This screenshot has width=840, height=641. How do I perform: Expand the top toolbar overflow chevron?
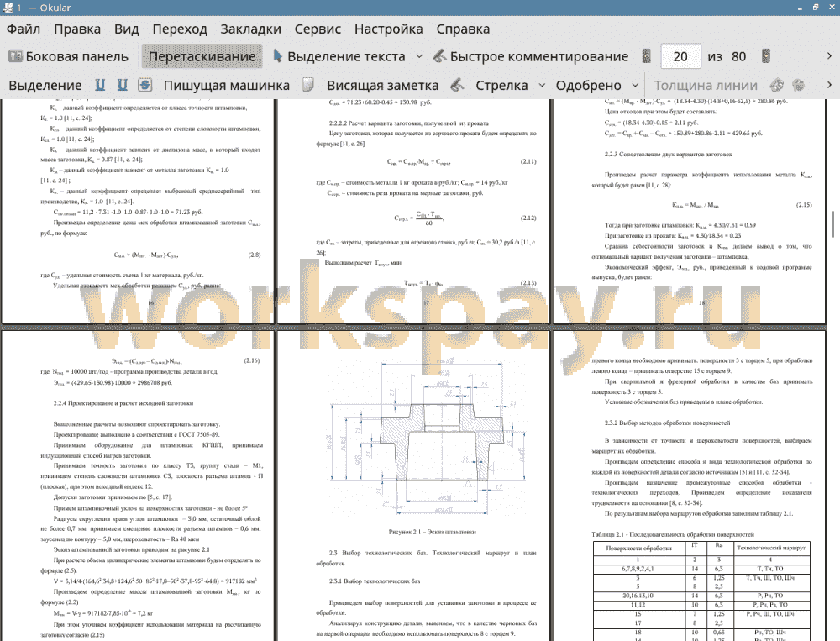(x=829, y=56)
